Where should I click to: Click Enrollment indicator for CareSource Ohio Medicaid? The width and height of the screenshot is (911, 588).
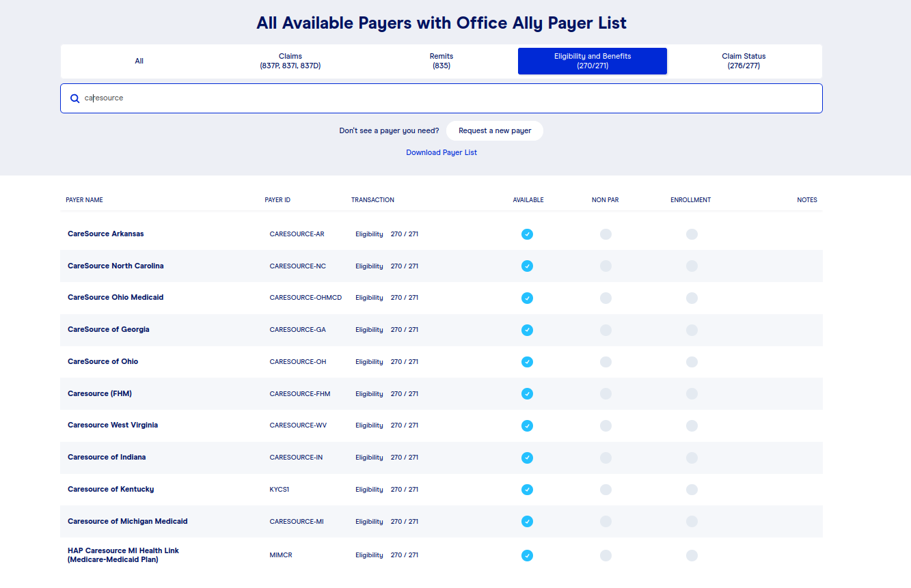[x=692, y=298]
